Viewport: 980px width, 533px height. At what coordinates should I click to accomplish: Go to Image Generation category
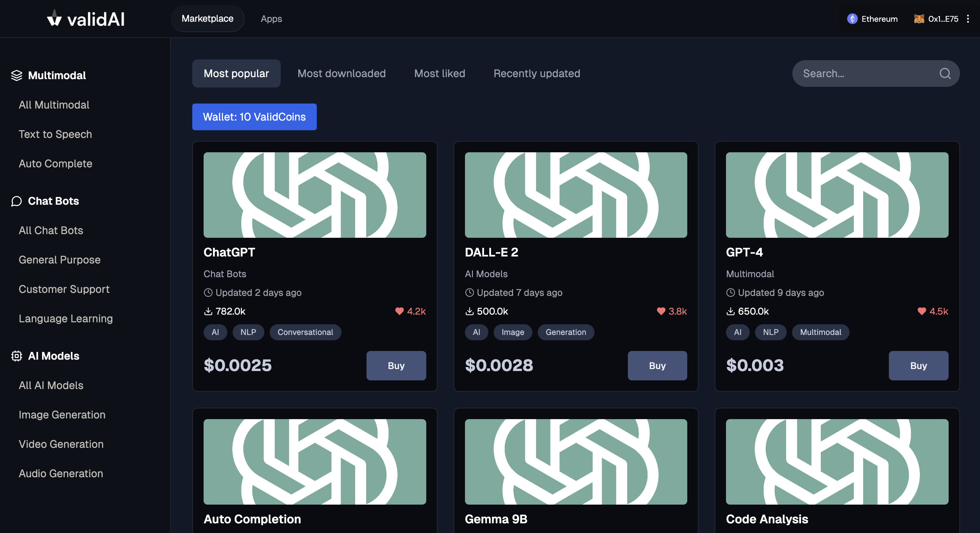(x=62, y=414)
